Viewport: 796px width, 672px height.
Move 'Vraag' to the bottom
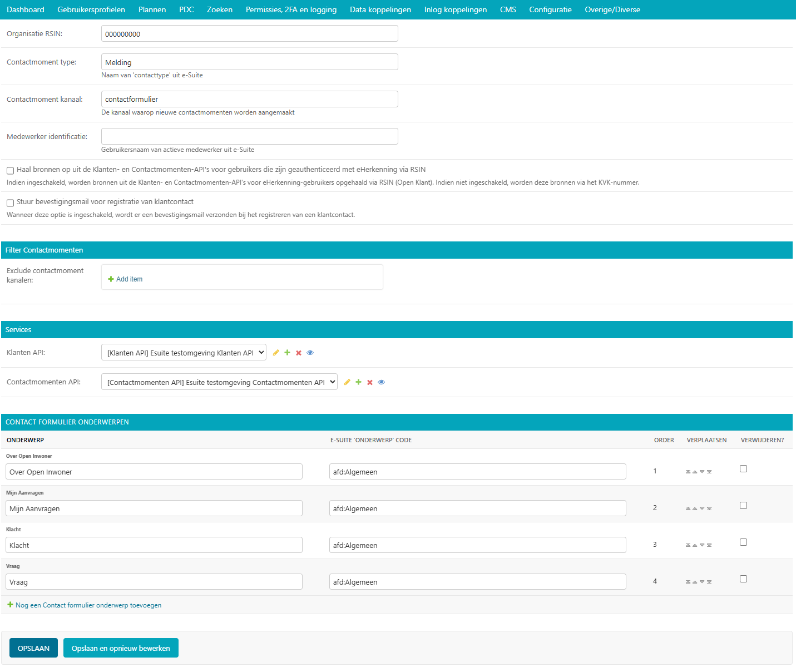709,581
